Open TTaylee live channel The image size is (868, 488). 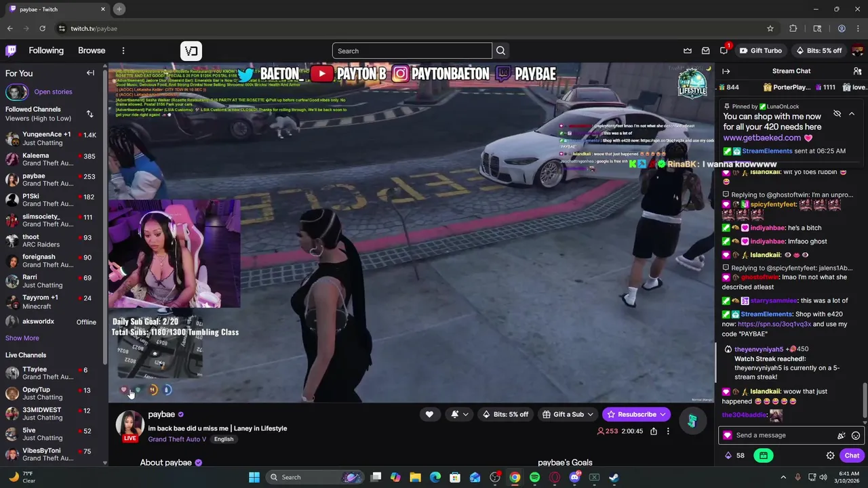pyautogui.click(x=52, y=373)
